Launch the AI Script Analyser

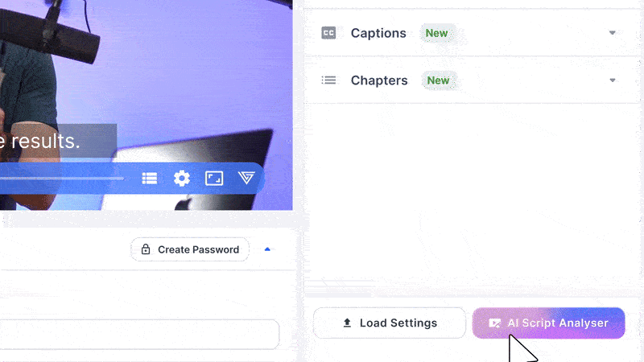tap(548, 323)
